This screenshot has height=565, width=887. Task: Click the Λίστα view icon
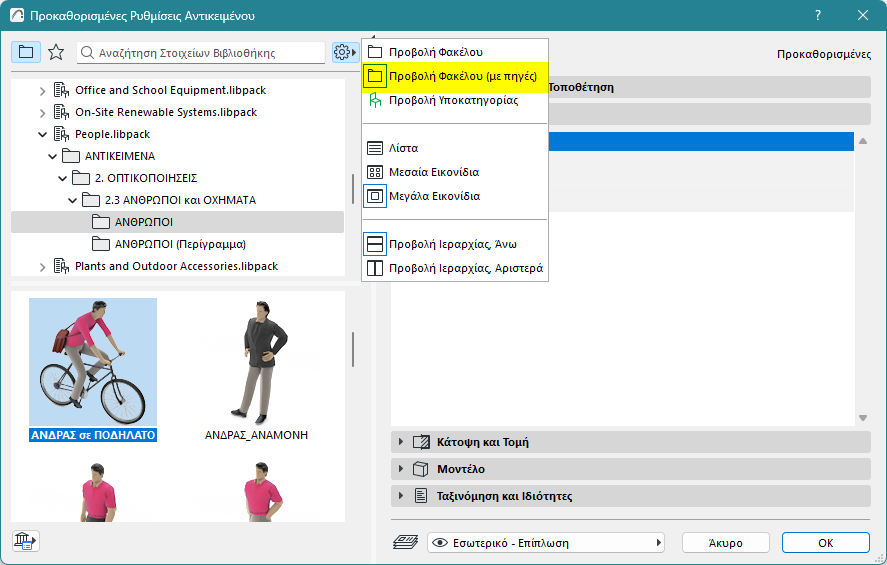tap(374, 148)
